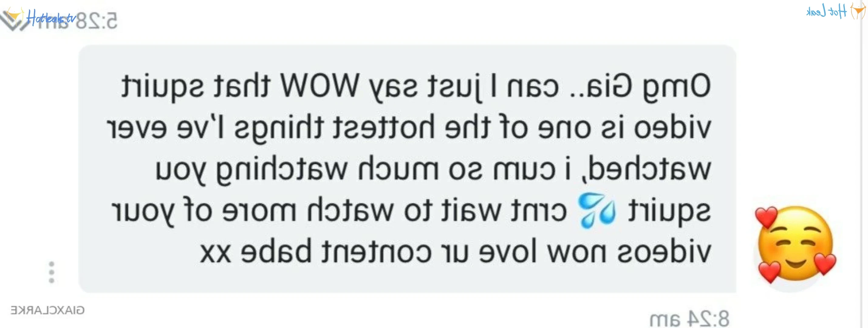Click the red heart on the emoji's upper corner

coord(766,217)
